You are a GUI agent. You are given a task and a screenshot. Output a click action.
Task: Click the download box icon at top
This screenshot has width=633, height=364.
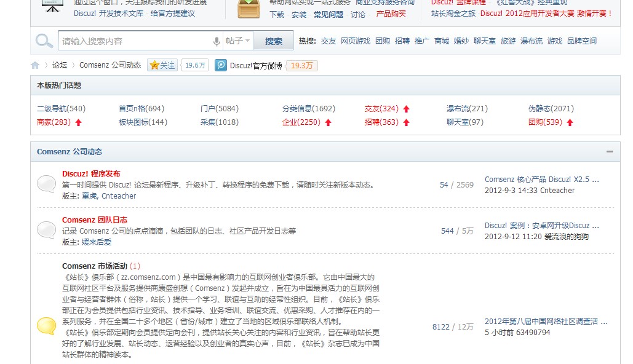click(x=249, y=9)
